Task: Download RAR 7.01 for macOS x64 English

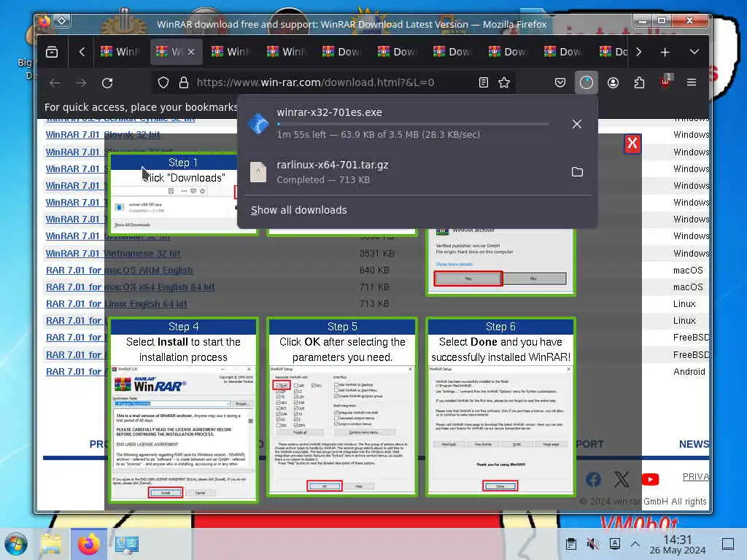Action: (130, 287)
